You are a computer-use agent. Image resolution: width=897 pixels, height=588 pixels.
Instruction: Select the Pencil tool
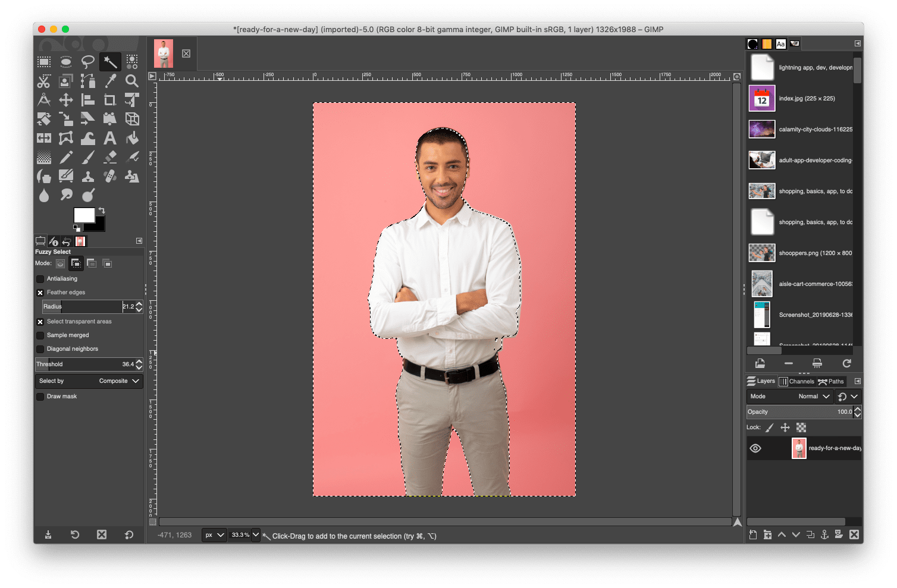[x=66, y=157]
